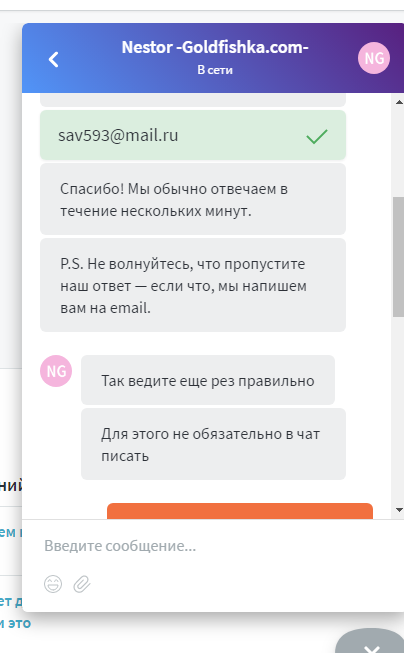Click the 'Nestor -Goldfishka.com-' chat title
This screenshot has width=404, height=653.
pyautogui.click(x=215, y=47)
